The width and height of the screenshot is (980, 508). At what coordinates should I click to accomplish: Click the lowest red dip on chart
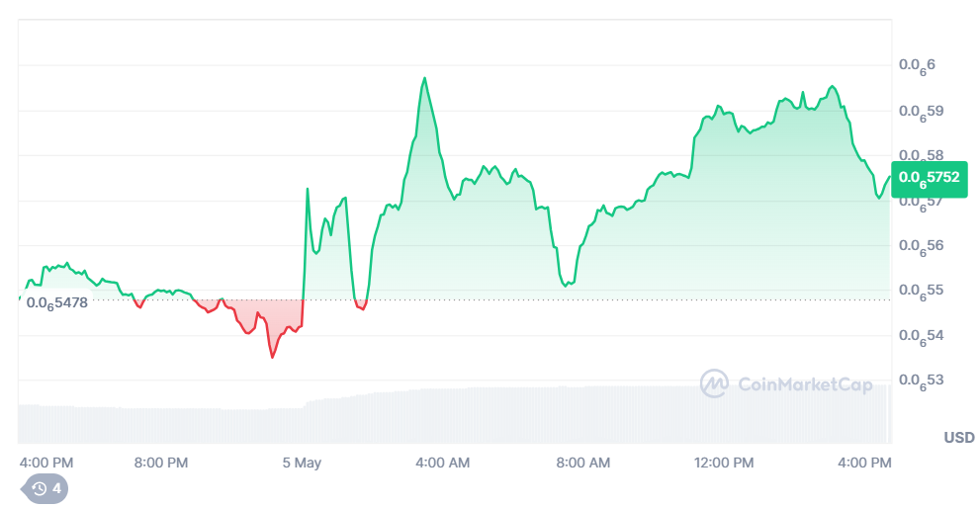coord(272,356)
